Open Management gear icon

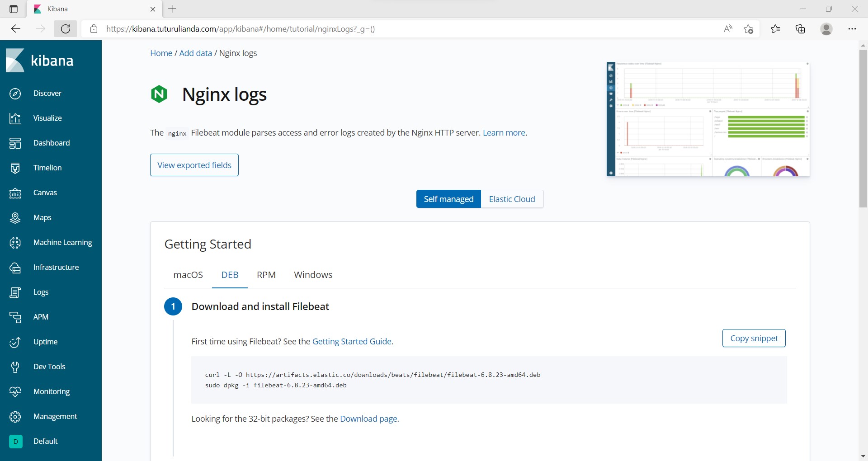click(x=15, y=417)
